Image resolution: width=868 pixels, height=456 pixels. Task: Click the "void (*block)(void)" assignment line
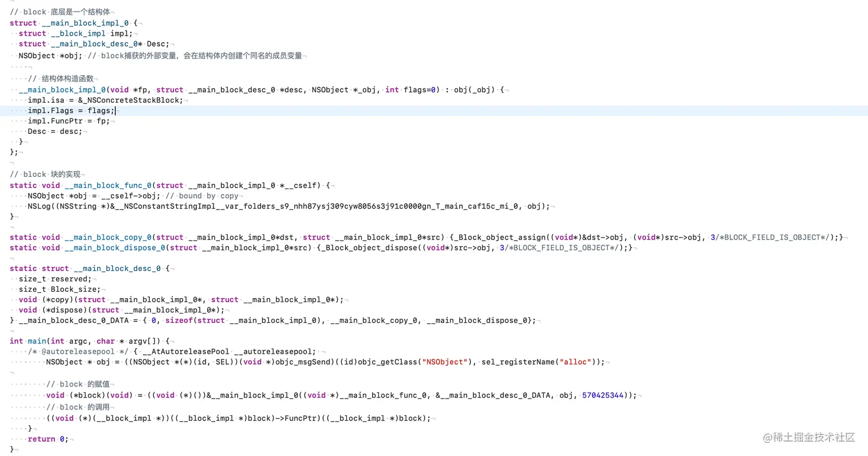coord(342,396)
